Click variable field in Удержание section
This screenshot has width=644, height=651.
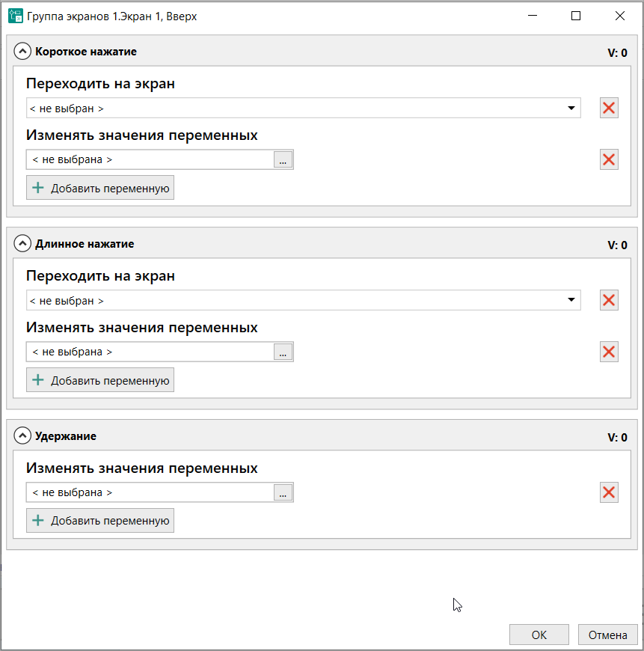pos(150,492)
